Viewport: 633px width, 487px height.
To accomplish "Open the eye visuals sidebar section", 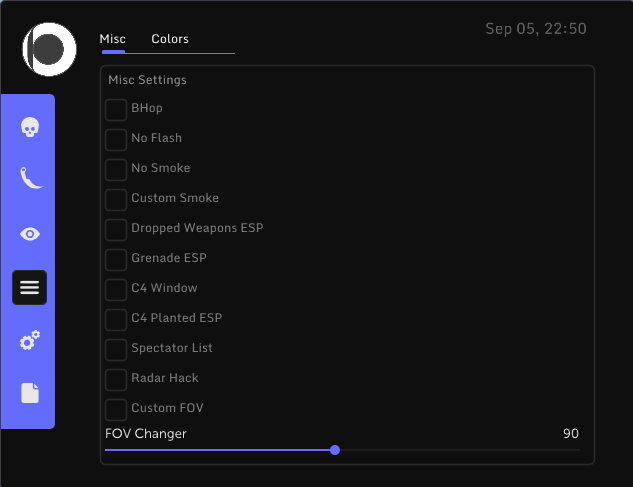I will [30, 234].
